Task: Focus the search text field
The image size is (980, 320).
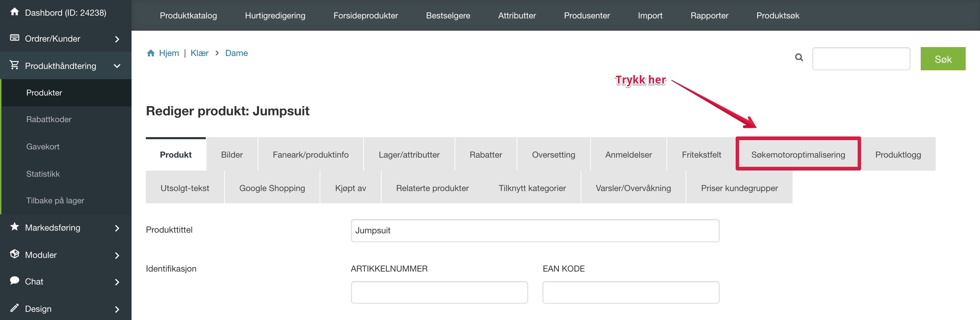Action: point(861,59)
